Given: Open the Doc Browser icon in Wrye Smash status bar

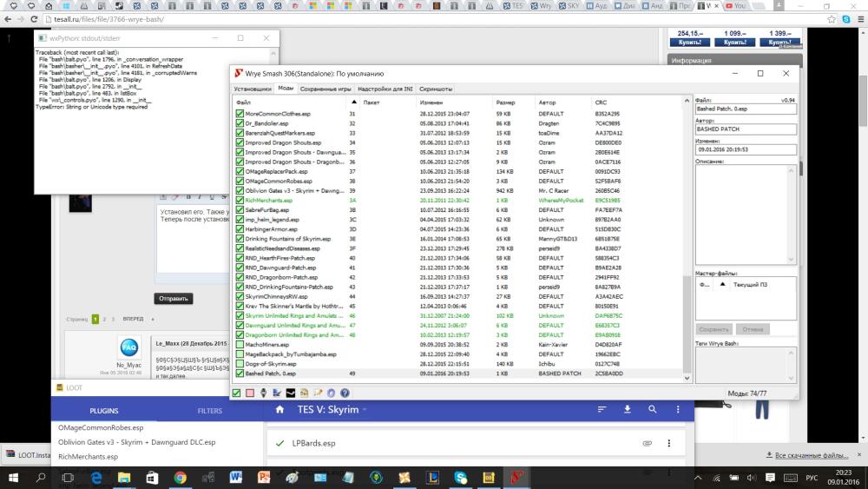Looking at the screenshot, I should pos(304,393).
